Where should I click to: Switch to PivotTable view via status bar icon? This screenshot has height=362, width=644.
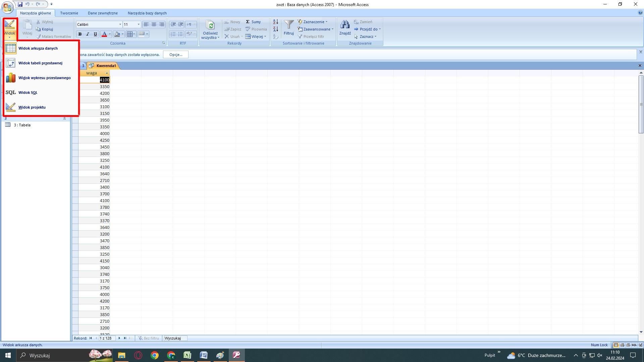pos(622,345)
